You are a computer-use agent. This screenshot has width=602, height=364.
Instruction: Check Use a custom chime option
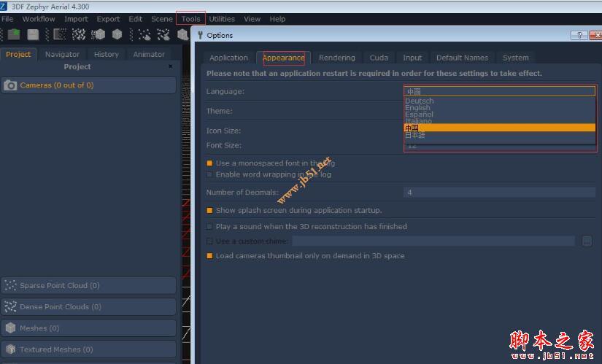coord(209,241)
